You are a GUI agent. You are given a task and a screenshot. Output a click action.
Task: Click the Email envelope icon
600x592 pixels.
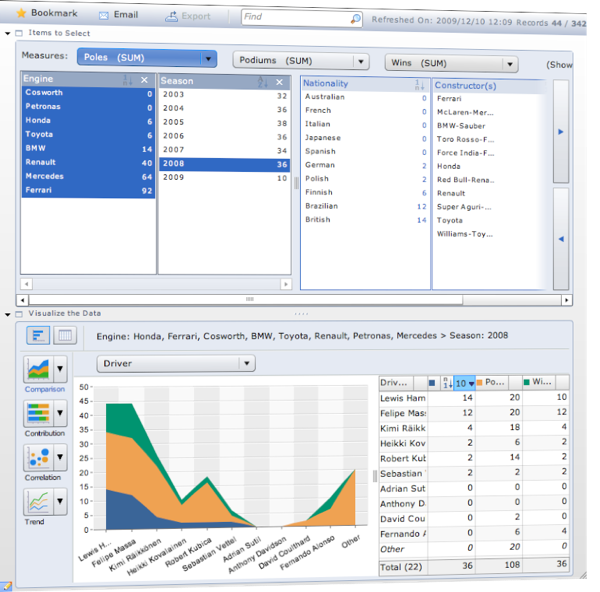point(104,15)
